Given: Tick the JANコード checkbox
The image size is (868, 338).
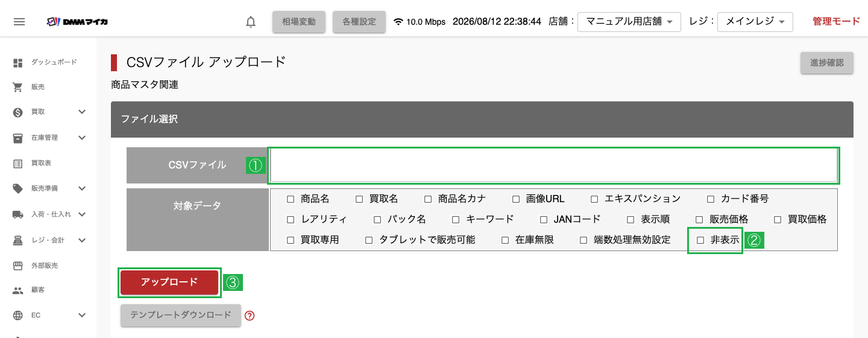Looking at the screenshot, I should coord(544,219).
